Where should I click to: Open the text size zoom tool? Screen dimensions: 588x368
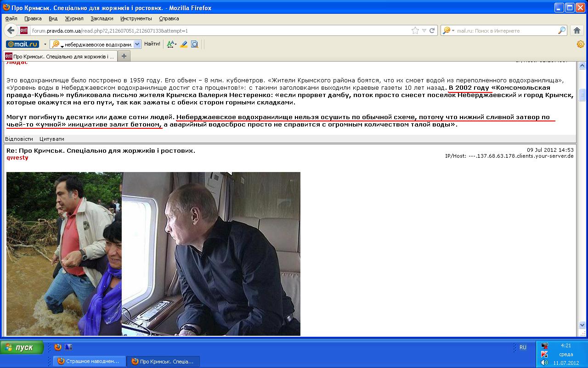(171, 44)
